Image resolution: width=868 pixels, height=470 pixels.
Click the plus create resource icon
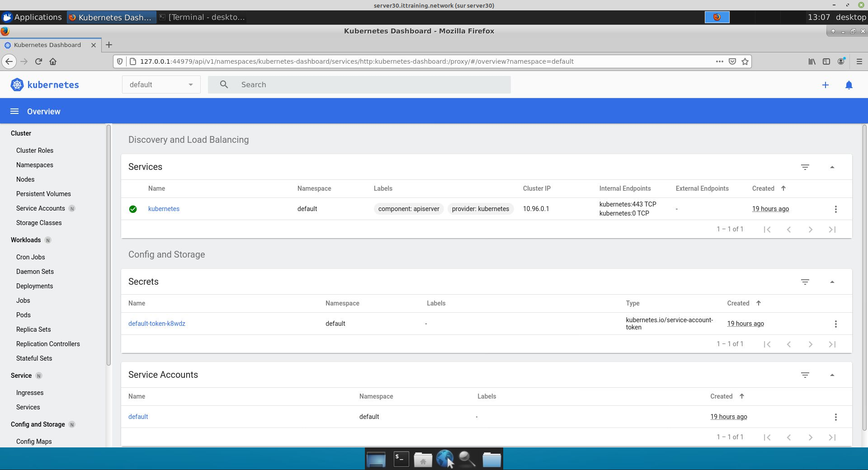(x=825, y=85)
